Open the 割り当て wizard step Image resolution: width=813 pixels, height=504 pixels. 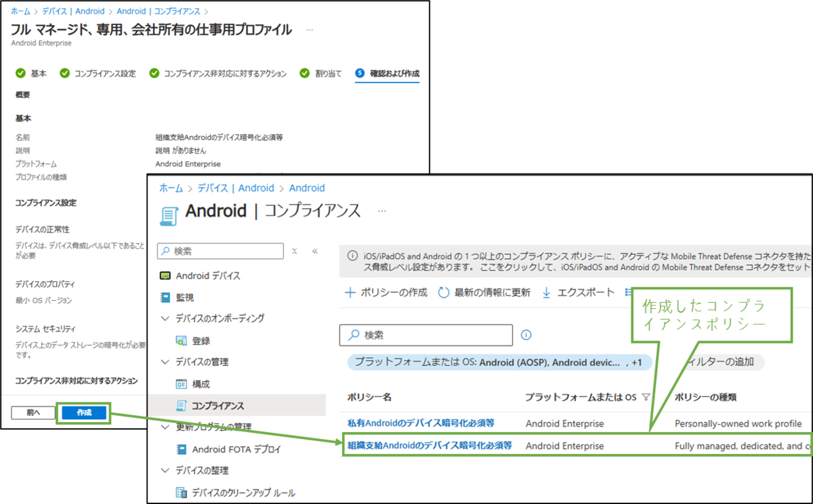click(x=320, y=73)
